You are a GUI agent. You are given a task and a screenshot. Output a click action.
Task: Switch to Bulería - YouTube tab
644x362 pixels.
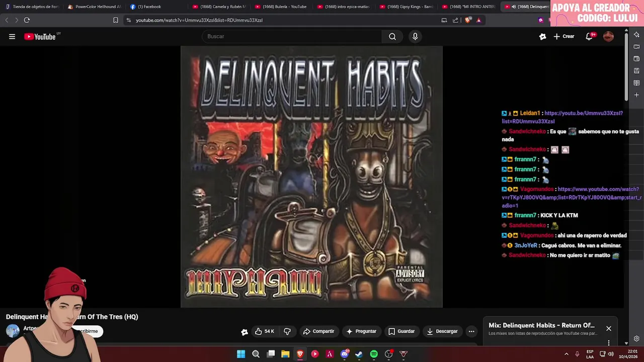281,7
